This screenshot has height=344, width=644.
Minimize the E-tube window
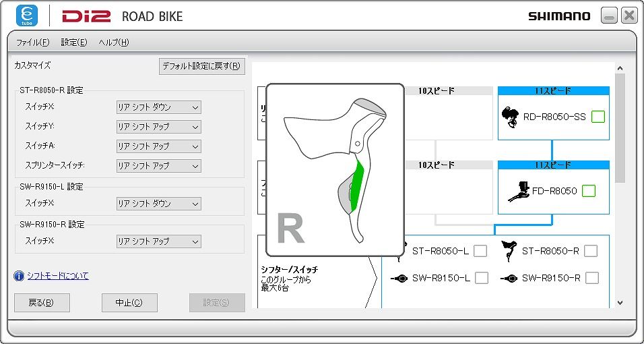click(x=609, y=16)
